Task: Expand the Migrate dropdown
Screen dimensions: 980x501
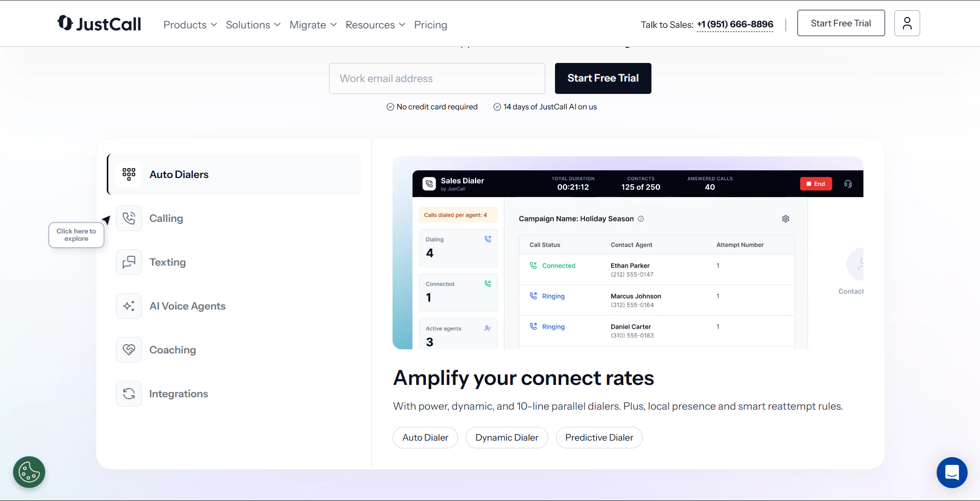Action: pos(313,25)
